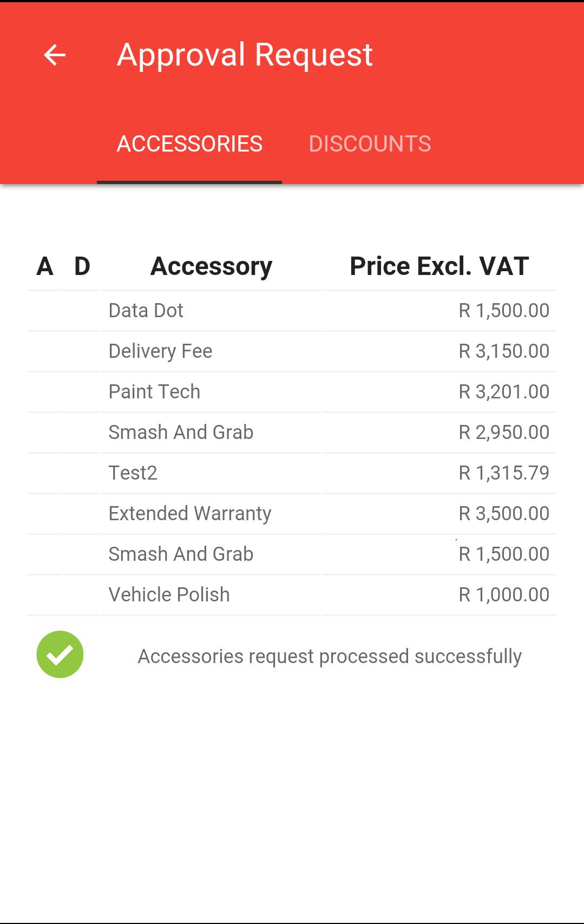
Task: Click the Approval Request title
Action: [245, 55]
